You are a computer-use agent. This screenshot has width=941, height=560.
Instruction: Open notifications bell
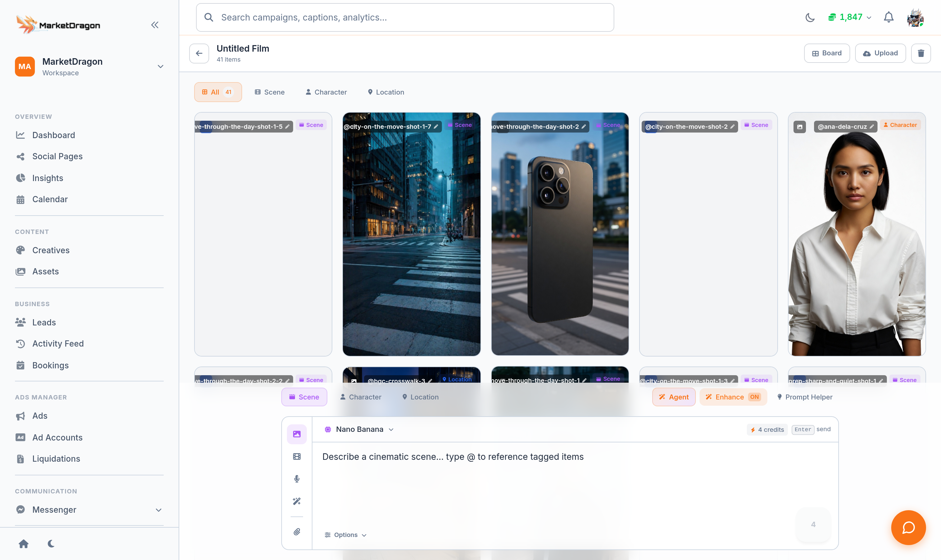[888, 17]
